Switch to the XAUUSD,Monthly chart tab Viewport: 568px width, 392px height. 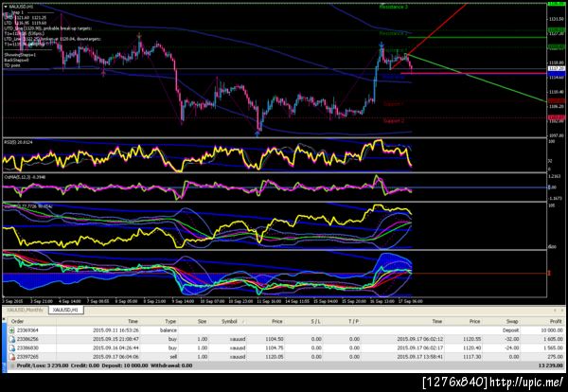(25, 311)
